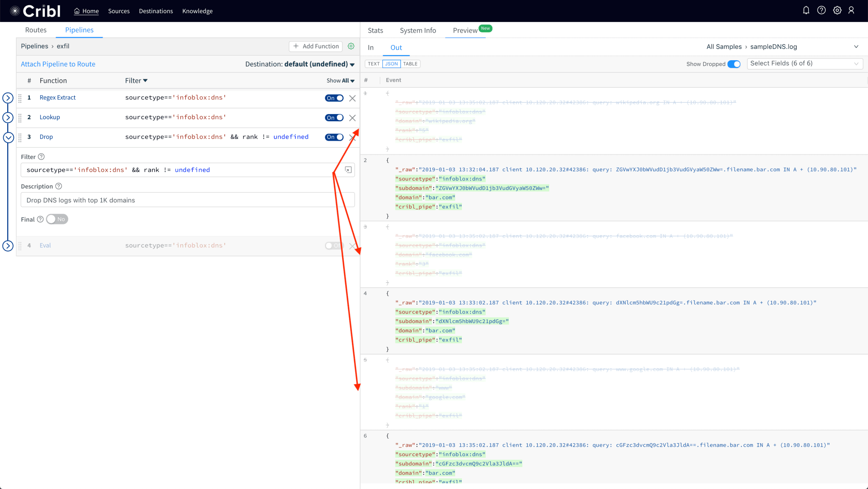
Task: Click Attach Pipeline to Route link
Action: (58, 64)
